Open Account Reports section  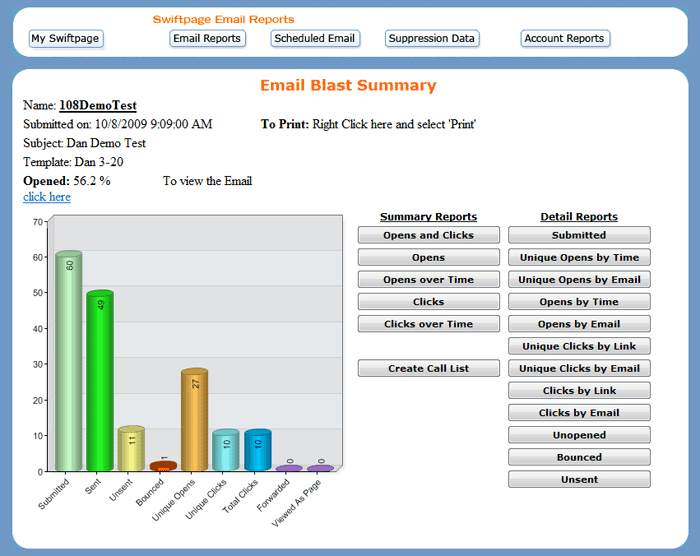tap(565, 38)
